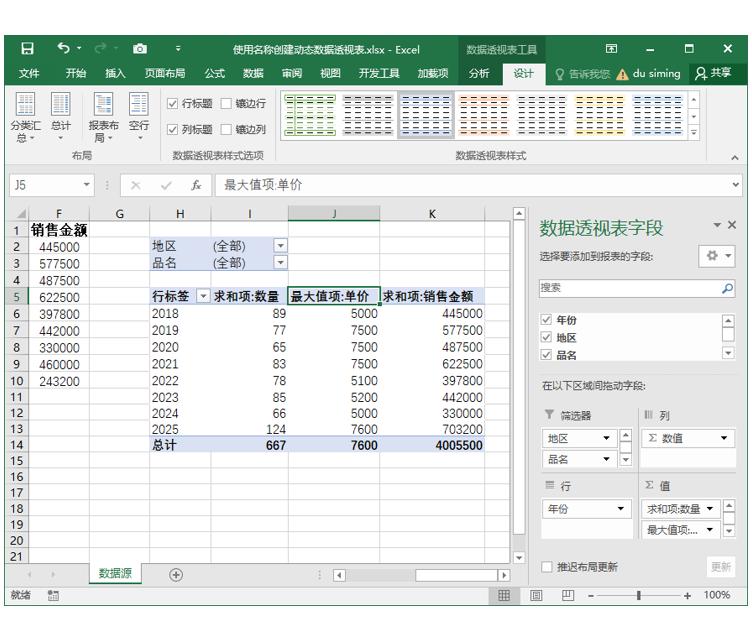Open the Quick Access Toolbar customize arrow
The width and height of the screenshot is (752, 639).
point(178,48)
